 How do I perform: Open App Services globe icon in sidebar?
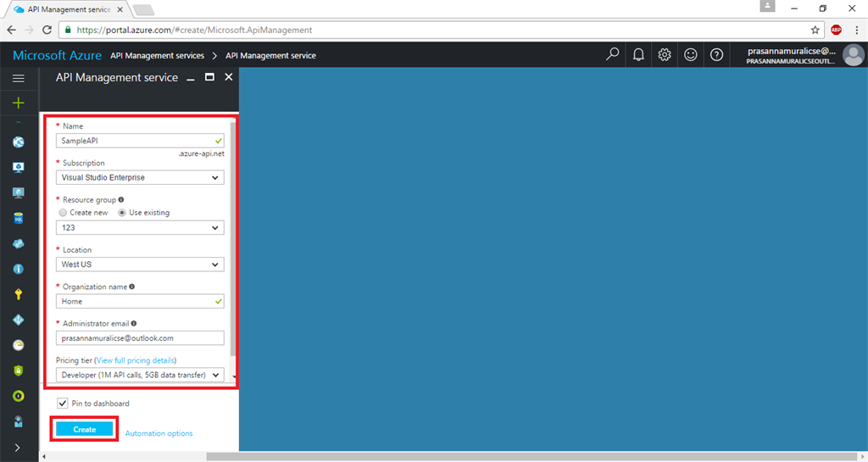[19, 142]
